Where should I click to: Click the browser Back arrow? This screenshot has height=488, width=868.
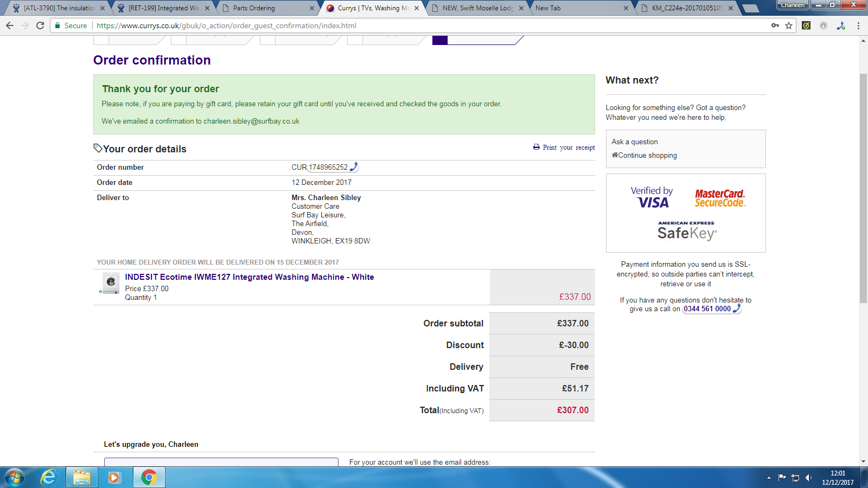[10, 25]
